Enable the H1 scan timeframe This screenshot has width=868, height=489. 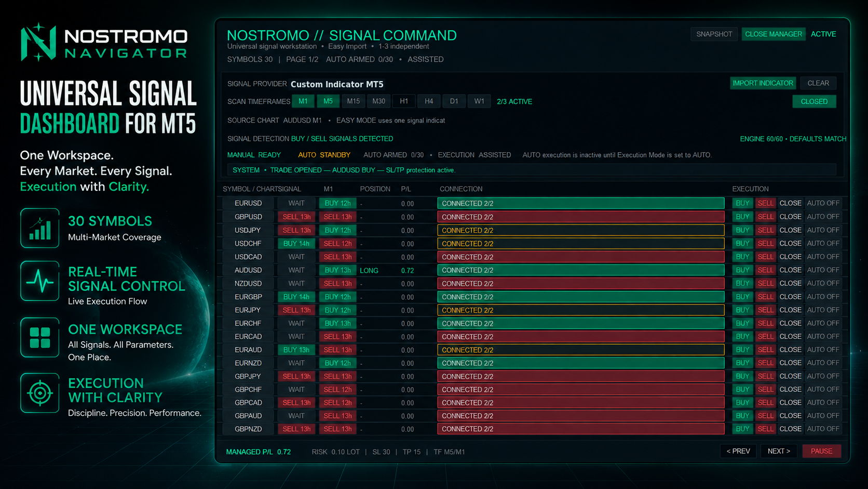pos(404,101)
